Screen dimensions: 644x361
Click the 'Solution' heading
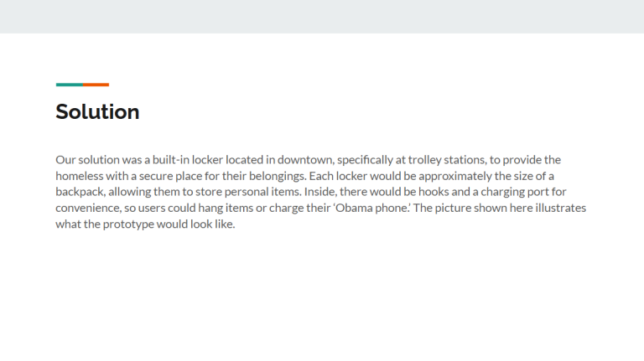[x=97, y=112]
